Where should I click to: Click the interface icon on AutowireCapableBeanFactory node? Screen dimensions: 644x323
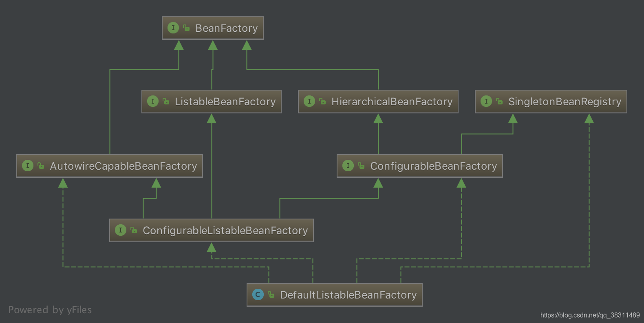pos(28,166)
